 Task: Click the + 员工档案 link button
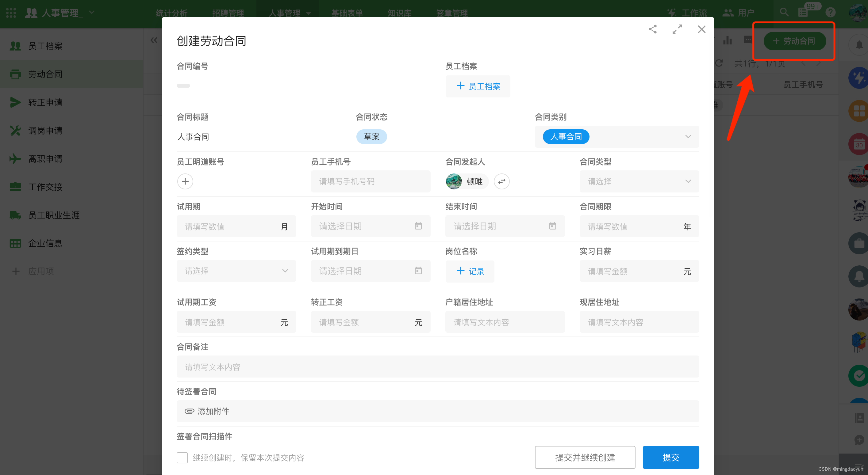click(478, 86)
